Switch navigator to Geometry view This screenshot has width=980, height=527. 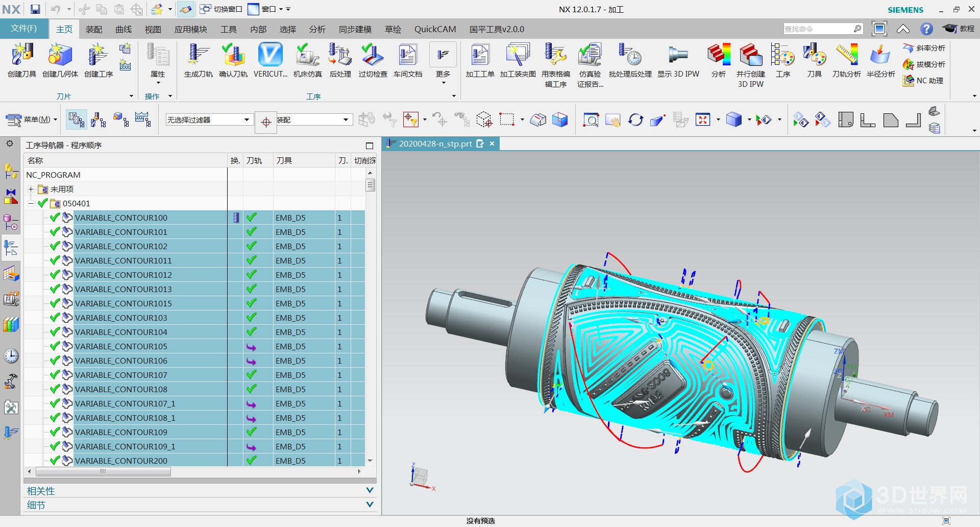pyautogui.click(x=120, y=120)
